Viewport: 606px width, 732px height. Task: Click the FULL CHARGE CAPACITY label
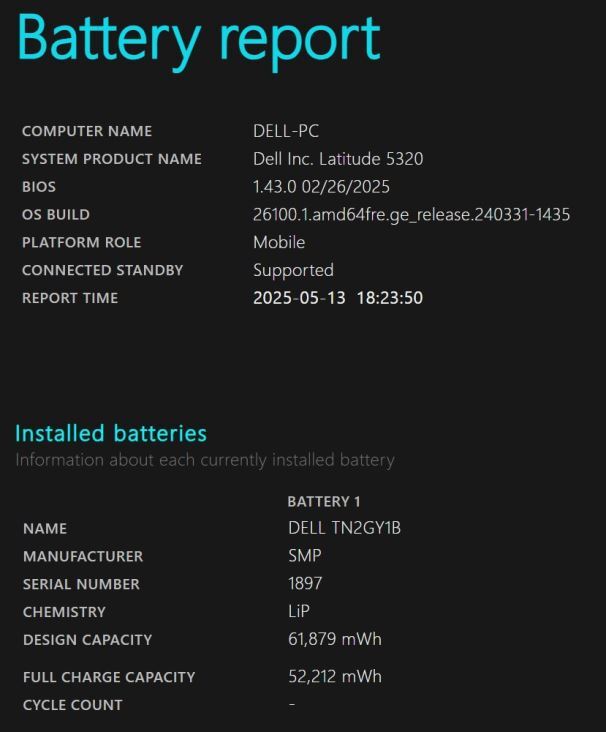click(x=109, y=677)
